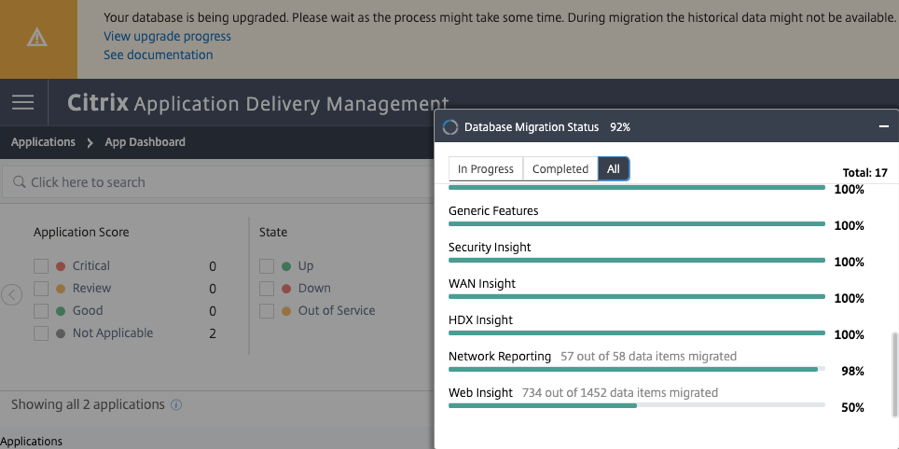Click the search magnifier icon

19,182
